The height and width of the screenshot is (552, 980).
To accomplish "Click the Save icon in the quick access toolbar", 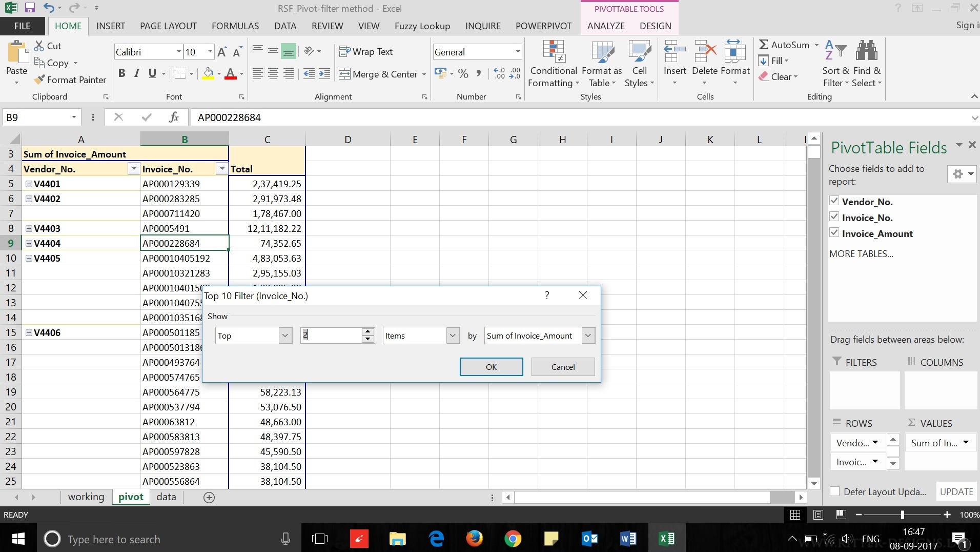I will coord(30,8).
